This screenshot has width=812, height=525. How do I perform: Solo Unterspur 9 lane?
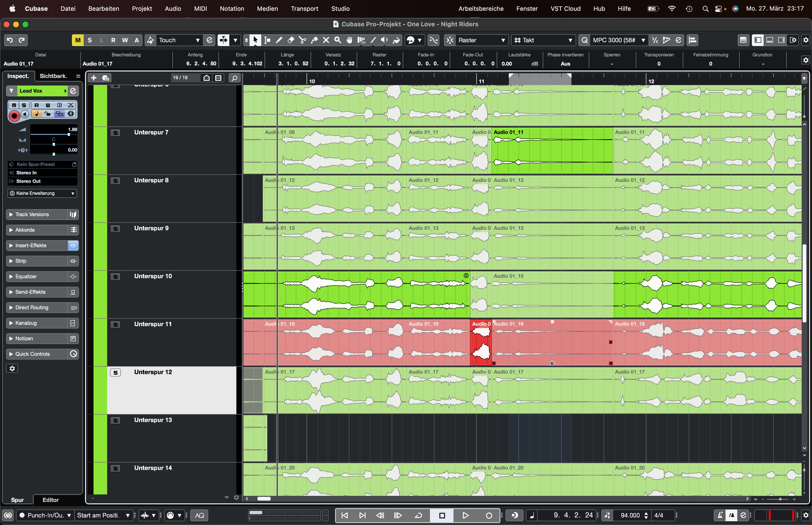[x=116, y=229]
